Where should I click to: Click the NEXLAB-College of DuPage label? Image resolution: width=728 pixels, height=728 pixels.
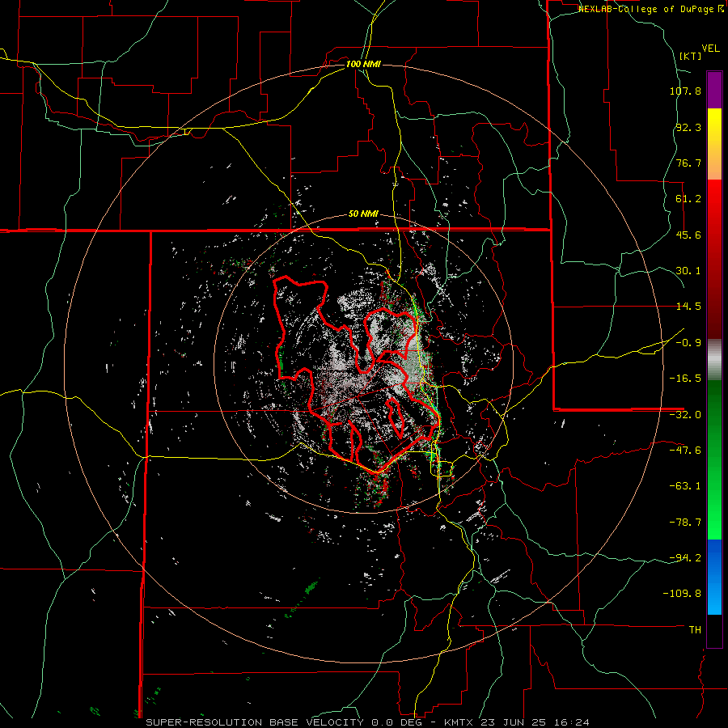[x=648, y=9]
